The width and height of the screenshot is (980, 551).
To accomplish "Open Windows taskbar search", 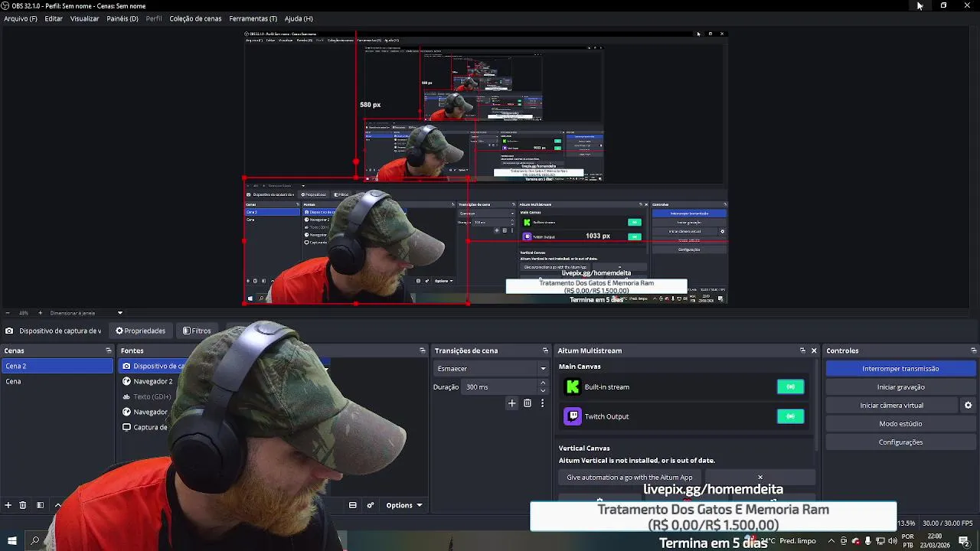I will pyautogui.click(x=34, y=541).
